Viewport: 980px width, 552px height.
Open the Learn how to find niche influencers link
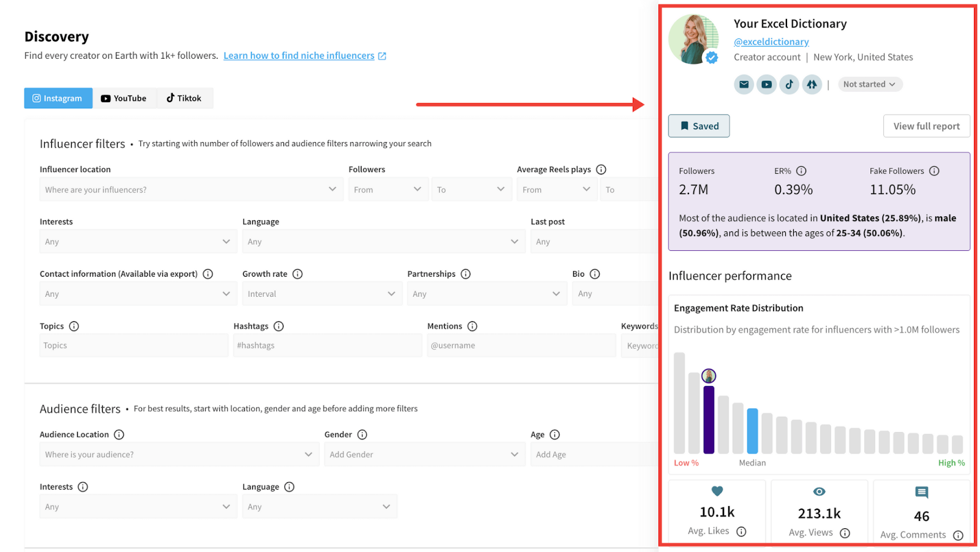pyautogui.click(x=299, y=55)
